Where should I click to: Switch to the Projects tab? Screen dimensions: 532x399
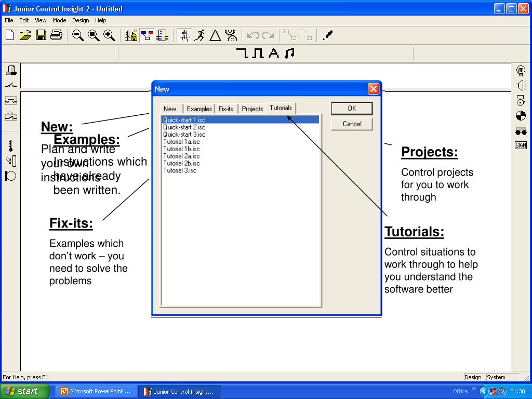pyautogui.click(x=252, y=109)
